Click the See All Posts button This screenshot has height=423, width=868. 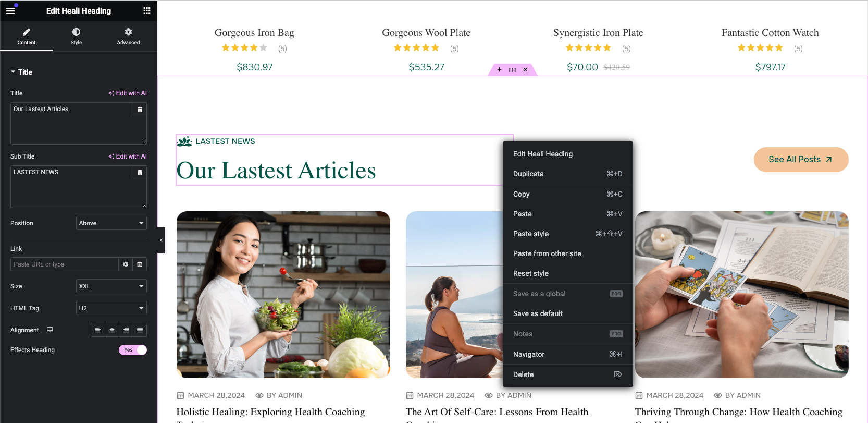point(801,160)
